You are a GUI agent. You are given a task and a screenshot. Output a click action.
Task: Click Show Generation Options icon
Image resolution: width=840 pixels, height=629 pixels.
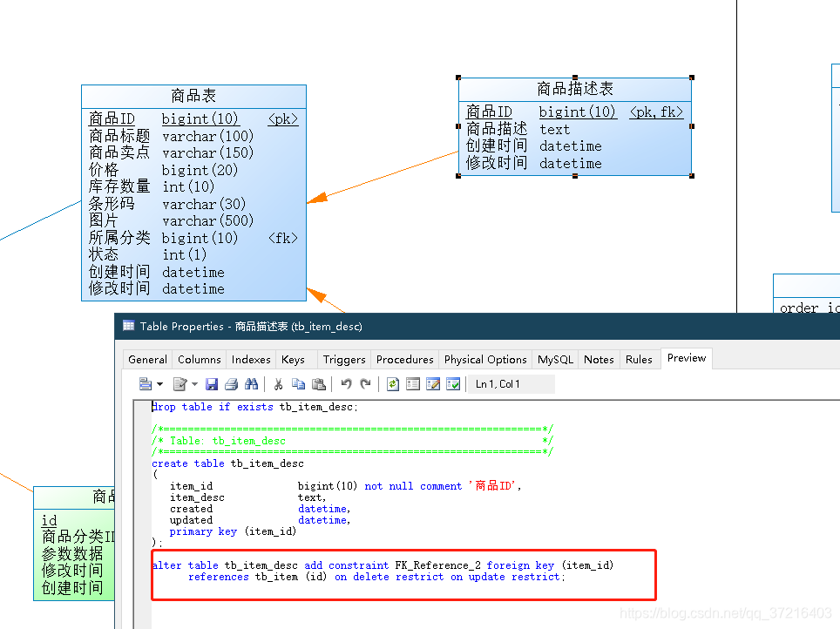point(413,384)
